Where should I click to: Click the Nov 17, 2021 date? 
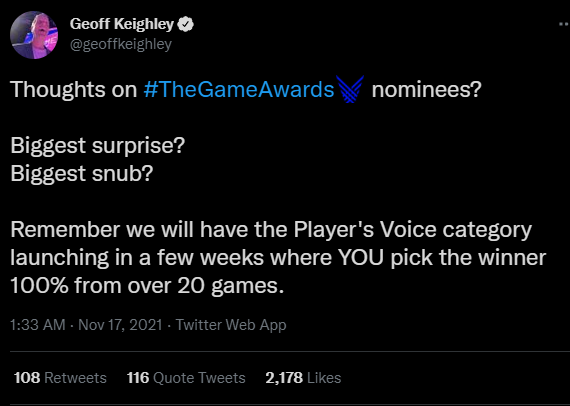tap(120, 325)
